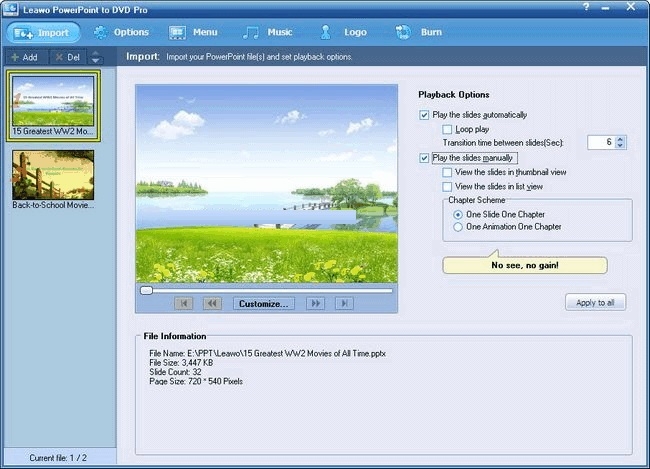Click the Del button to remove file
This screenshot has width=650, height=469.
pyautogui.click(x=67, y=57)
